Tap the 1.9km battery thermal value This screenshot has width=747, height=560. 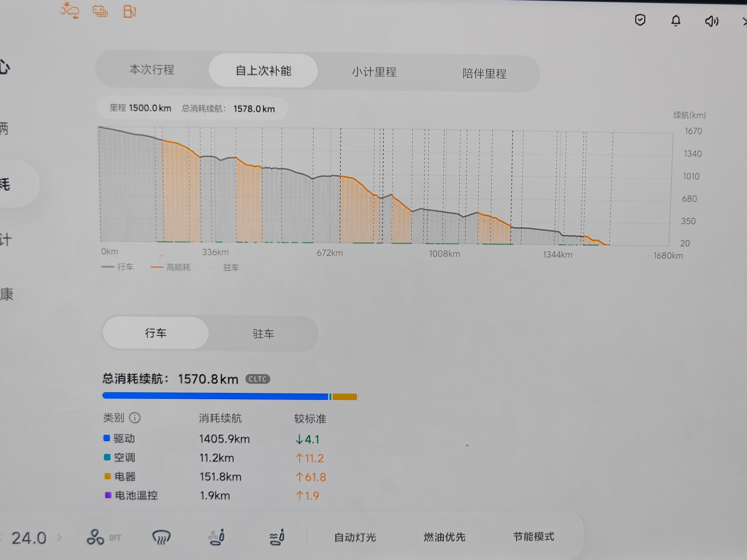click(215, 495)
